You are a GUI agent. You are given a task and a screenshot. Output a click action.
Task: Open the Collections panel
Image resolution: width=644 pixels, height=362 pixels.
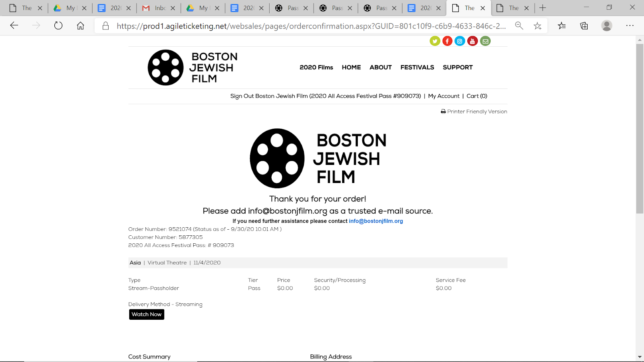584,26
